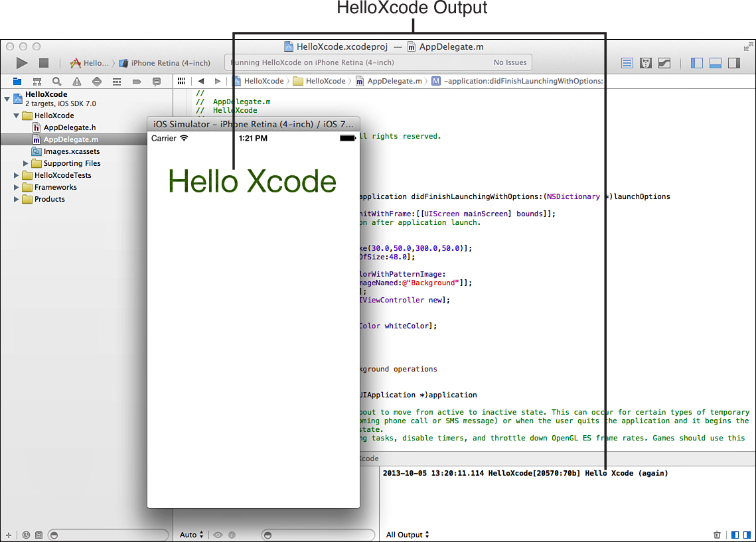Toggle the Debug area visibility
Image resolution: width=756 pixels, height=542 pixels.
[716, 63]
